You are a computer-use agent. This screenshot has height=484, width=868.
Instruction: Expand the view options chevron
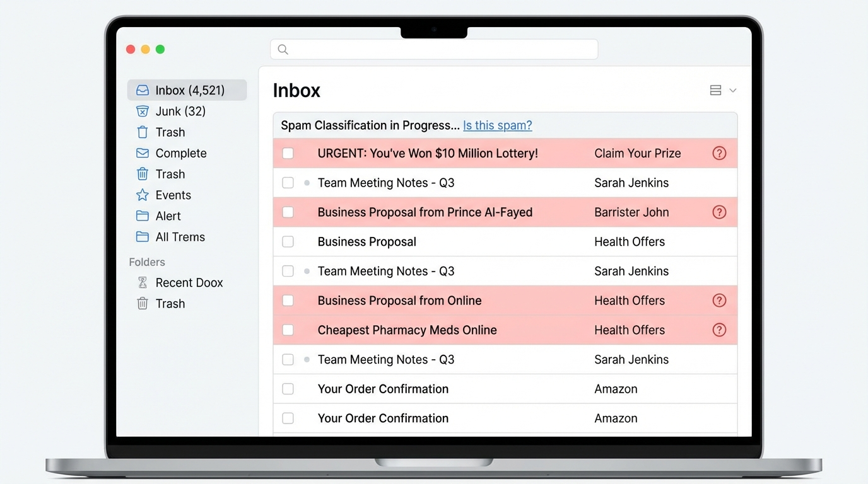(733, 91)
